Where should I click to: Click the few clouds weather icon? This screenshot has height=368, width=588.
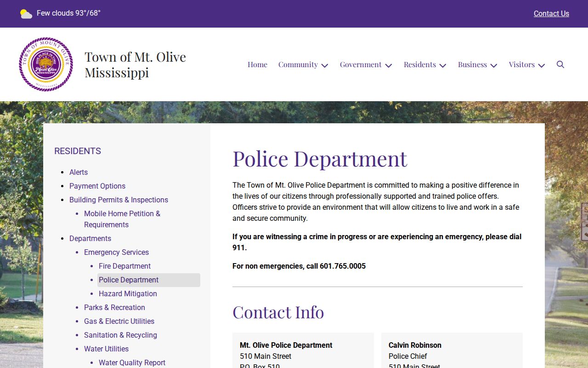(x=26, y=14)
